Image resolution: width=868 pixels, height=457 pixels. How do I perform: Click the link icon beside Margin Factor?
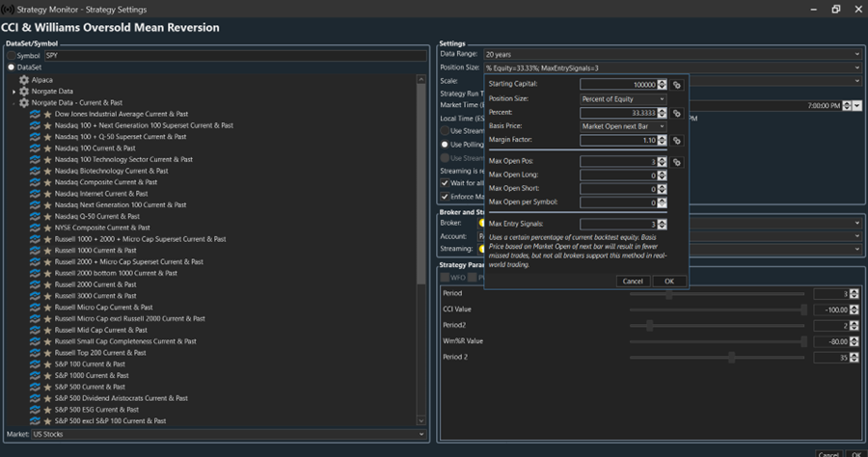tap(677, 141)
